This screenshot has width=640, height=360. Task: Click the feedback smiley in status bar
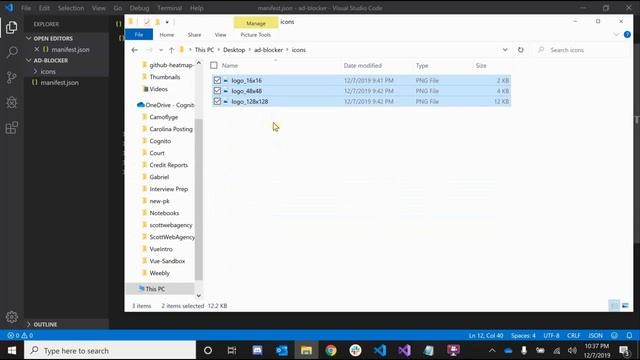pyautogui.click(x=614, y=336)
